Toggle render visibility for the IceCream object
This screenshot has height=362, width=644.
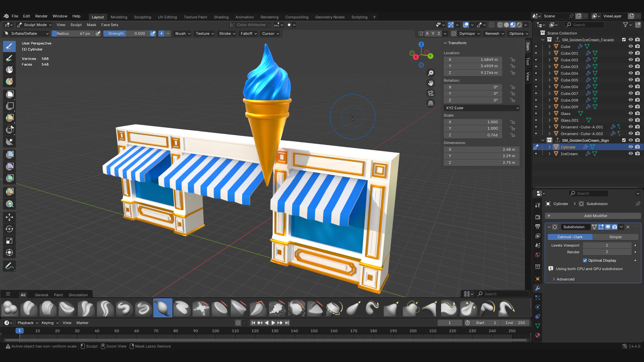tap(638, 154)
